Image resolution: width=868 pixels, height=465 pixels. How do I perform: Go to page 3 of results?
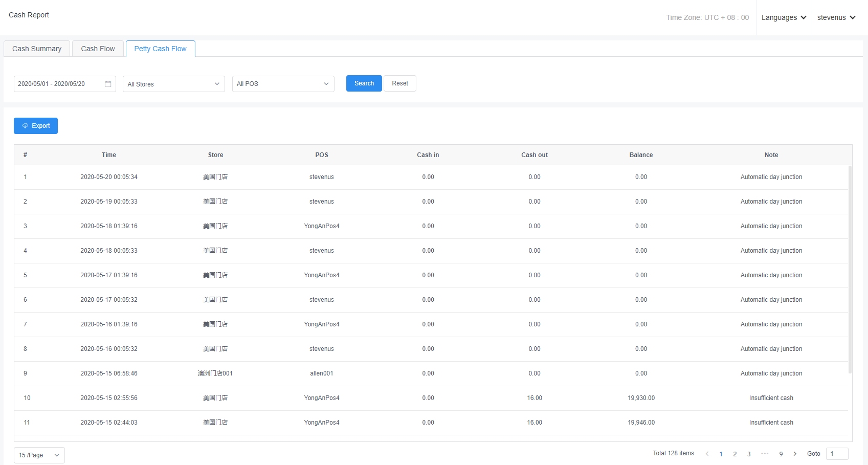coord(749,454)
